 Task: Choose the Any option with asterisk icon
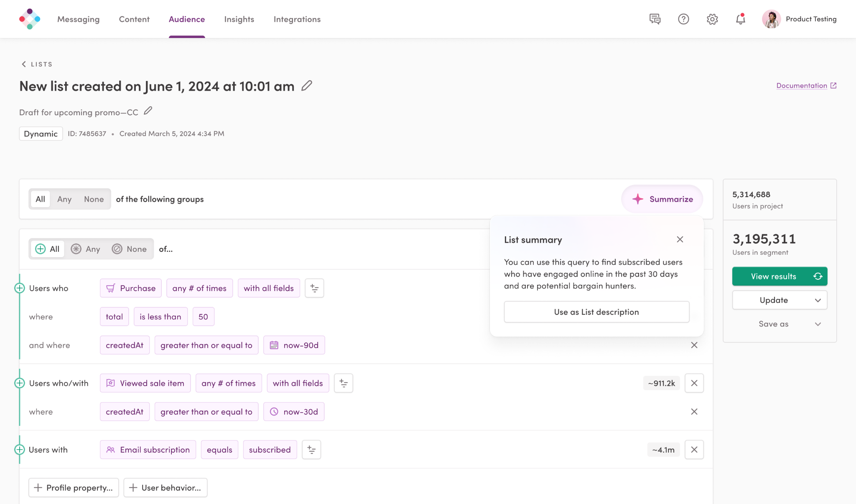pyautogui.click(x=86, y=249)
